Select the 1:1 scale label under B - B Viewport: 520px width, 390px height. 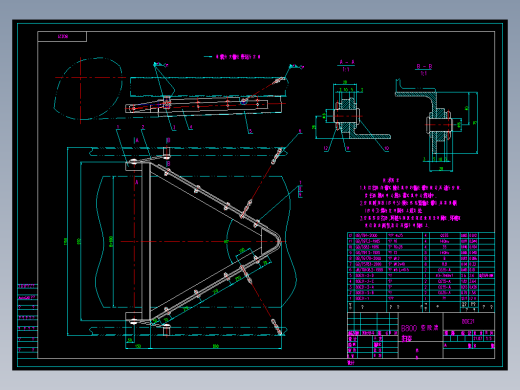pos(424,74)
